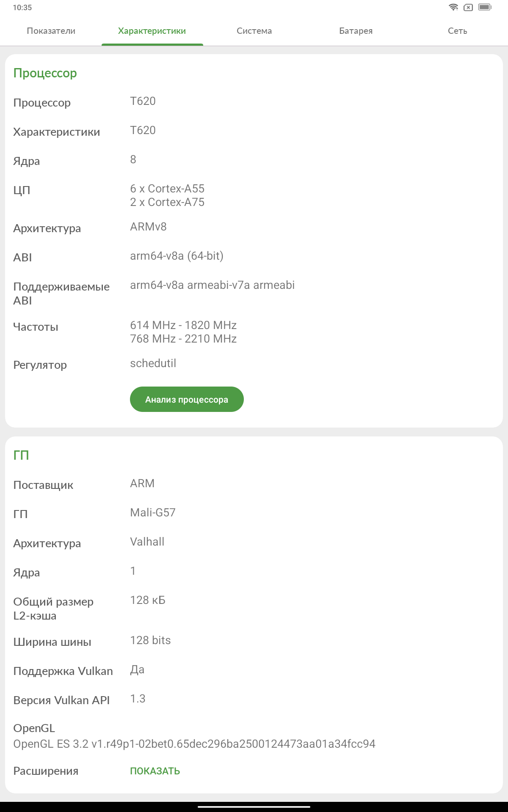Tap the Mali-G57 GPU value
Screen dimensions: 508x812
click(x=153, y=513)
